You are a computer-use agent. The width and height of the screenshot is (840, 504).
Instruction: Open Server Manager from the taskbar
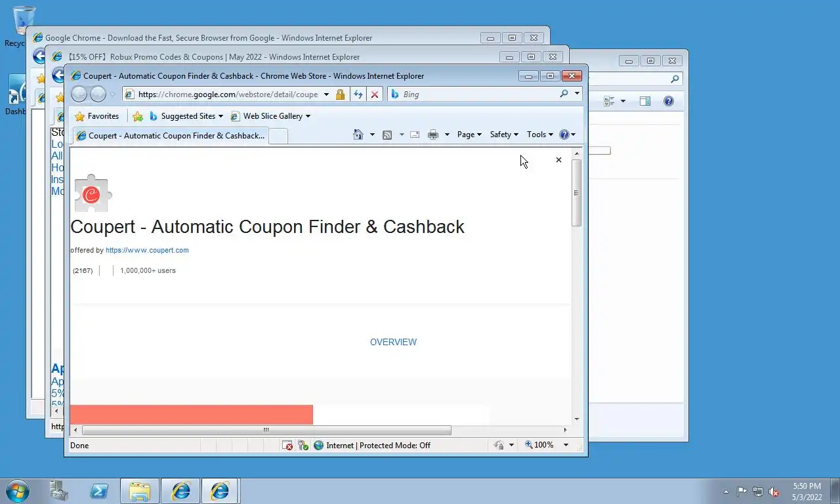(59, 491)
